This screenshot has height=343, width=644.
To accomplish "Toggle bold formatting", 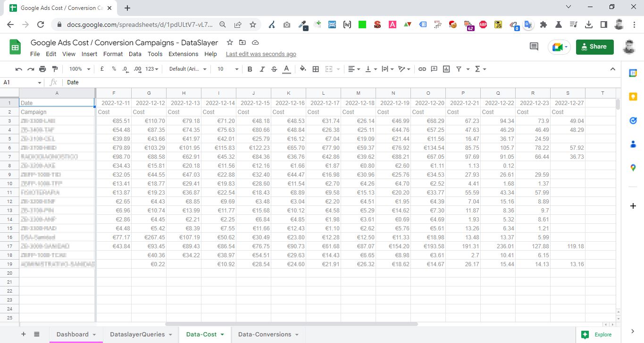I will pyautogui.click(x=250, y=69).
